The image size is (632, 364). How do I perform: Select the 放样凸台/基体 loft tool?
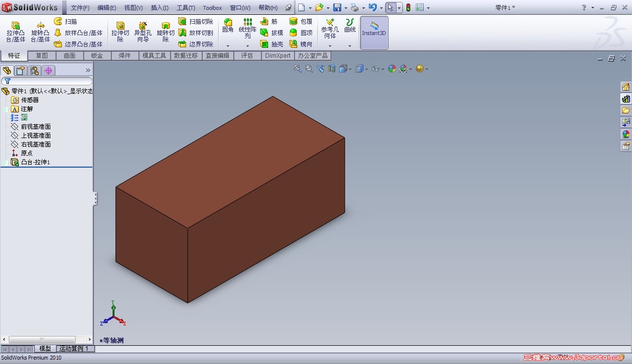tap(78, 33)
